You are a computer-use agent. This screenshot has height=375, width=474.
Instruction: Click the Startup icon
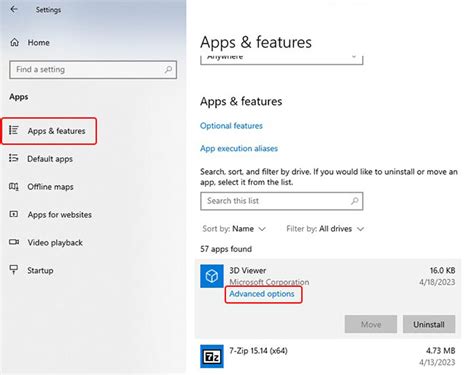coord(14,270)
